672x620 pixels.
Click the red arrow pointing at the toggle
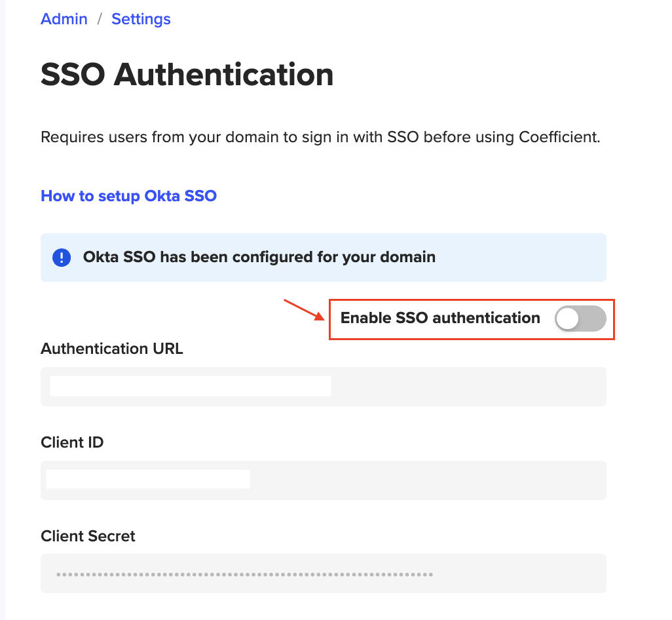point(304,309)
